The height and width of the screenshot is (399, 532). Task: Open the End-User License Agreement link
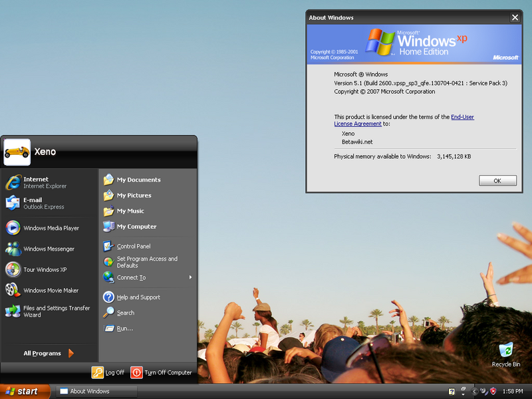click(462, 117)
